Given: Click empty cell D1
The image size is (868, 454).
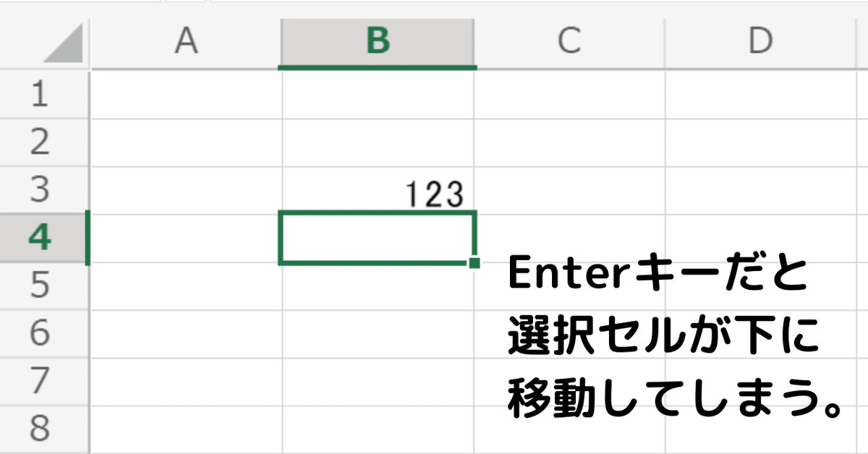Looking at the screenshot, I should click(761, 95).
